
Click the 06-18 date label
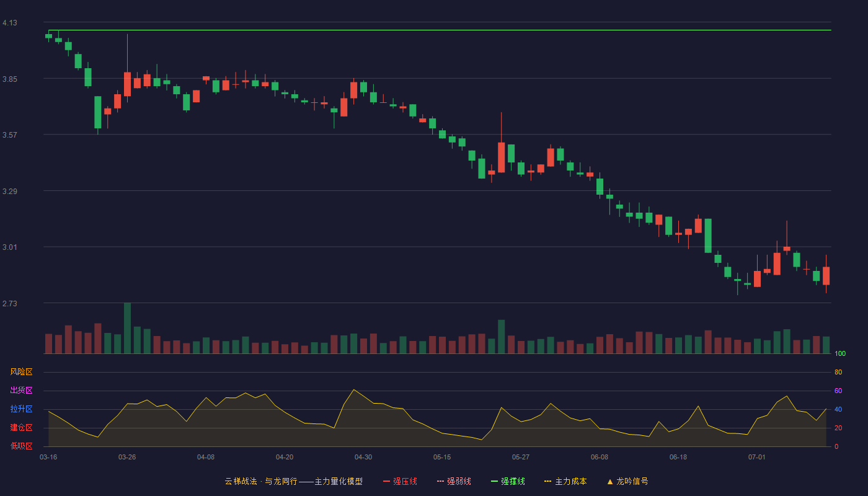[678, 457]
